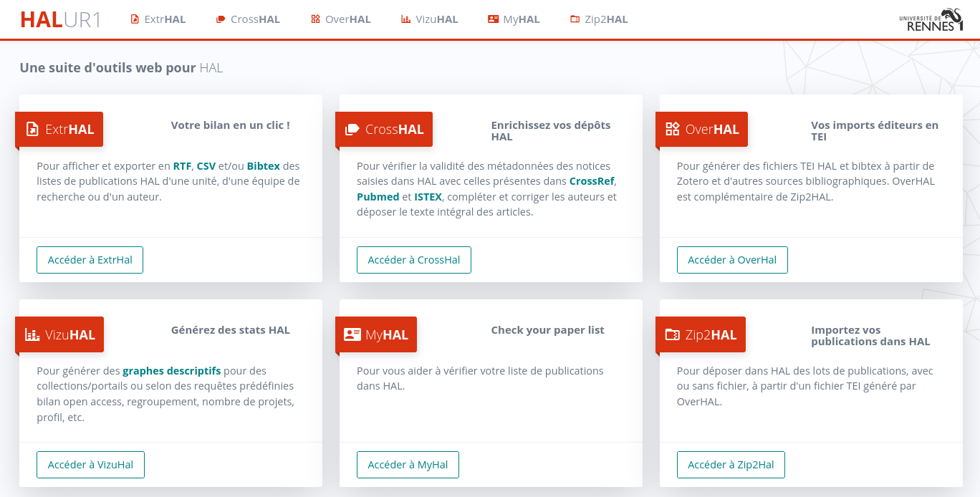Click the 'Check your paper list' heading

(548, 330)
